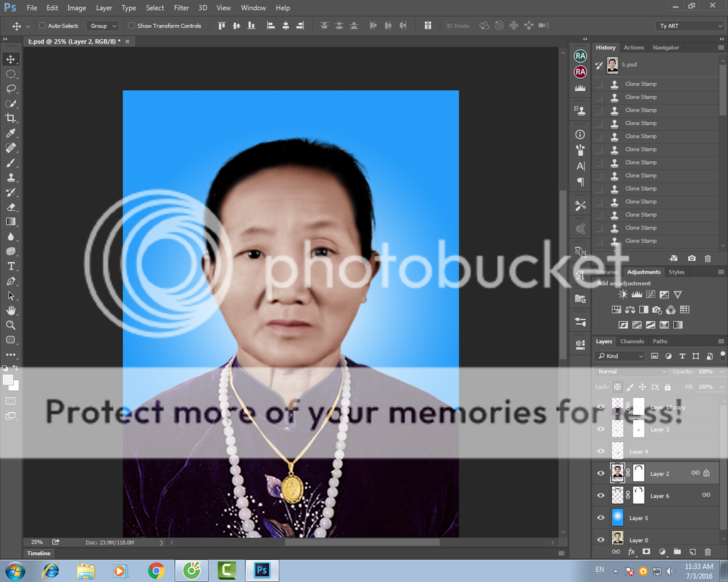
Task: Select the Path Selection tool
Action: [11, 296]
